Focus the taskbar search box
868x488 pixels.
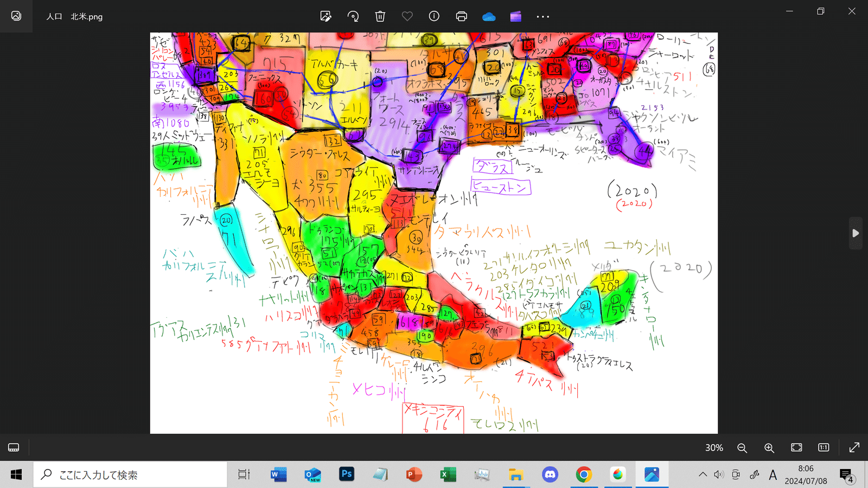(x=130, y=475)
